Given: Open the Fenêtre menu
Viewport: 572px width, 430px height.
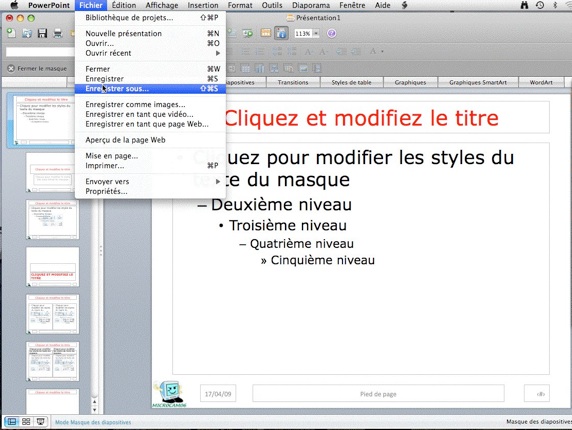Looking at the screenshot, I should (352, 5).
